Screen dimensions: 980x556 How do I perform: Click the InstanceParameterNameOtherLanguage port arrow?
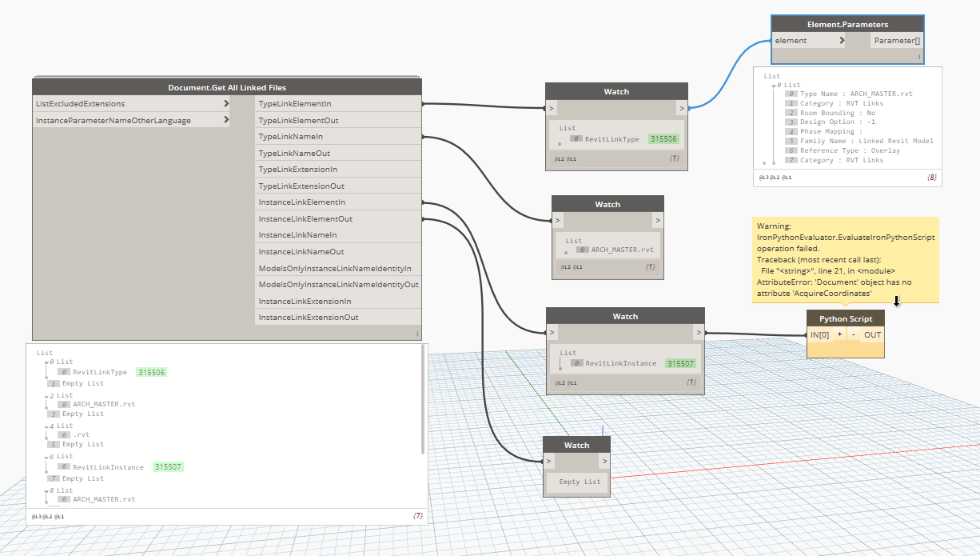point(226,120)
